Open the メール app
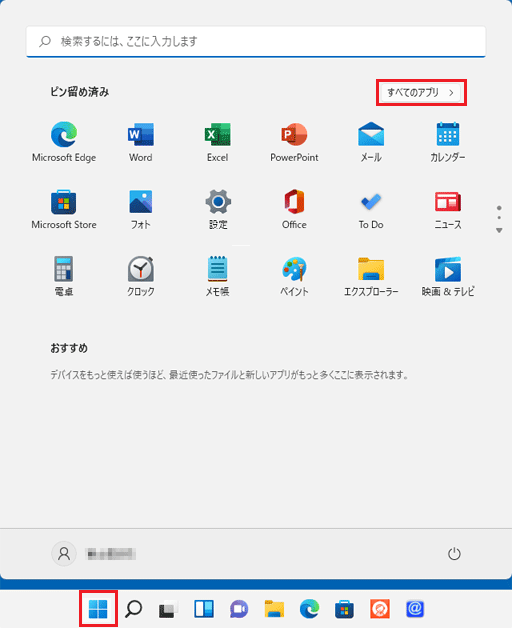The width and height of the screenshot is (512, 628). (371, 142)
